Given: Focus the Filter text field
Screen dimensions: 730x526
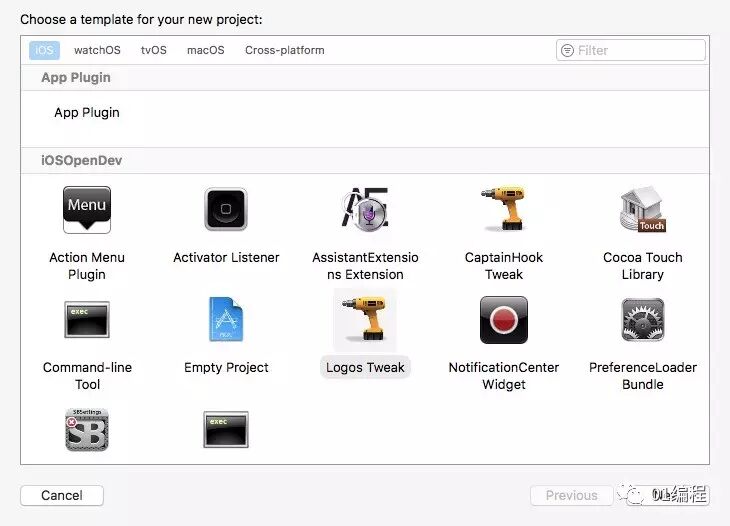Looking at the screenshot, I should point(631,50).
